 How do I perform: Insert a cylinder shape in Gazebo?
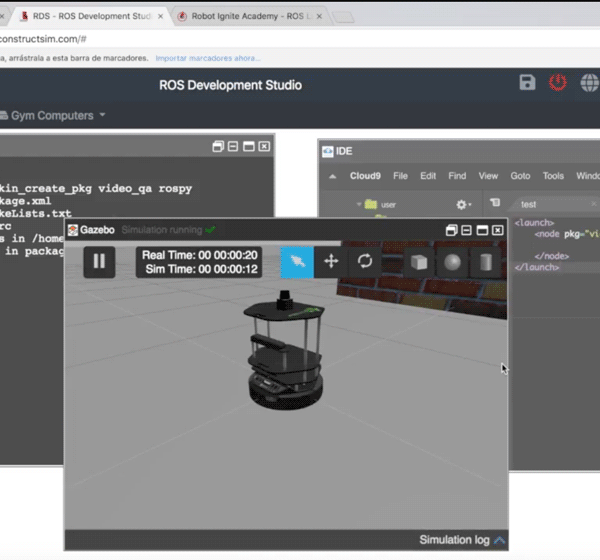click(x=486, y=263)
